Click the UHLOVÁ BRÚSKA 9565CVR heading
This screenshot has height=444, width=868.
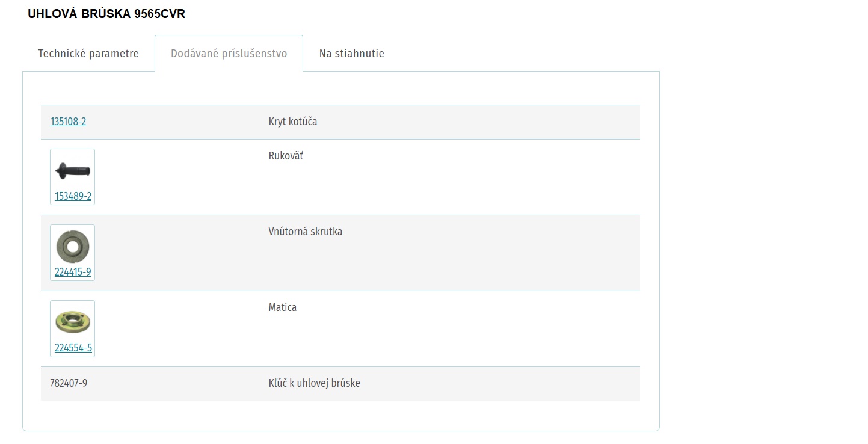coord(106,14)
